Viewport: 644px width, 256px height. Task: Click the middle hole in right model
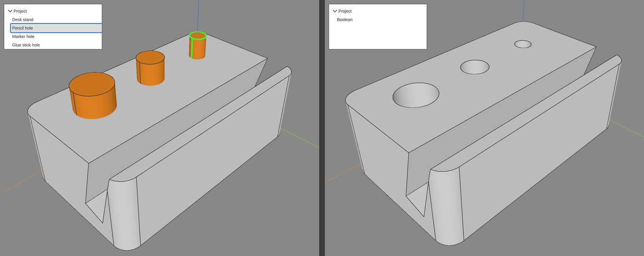[x=475, y=67]
